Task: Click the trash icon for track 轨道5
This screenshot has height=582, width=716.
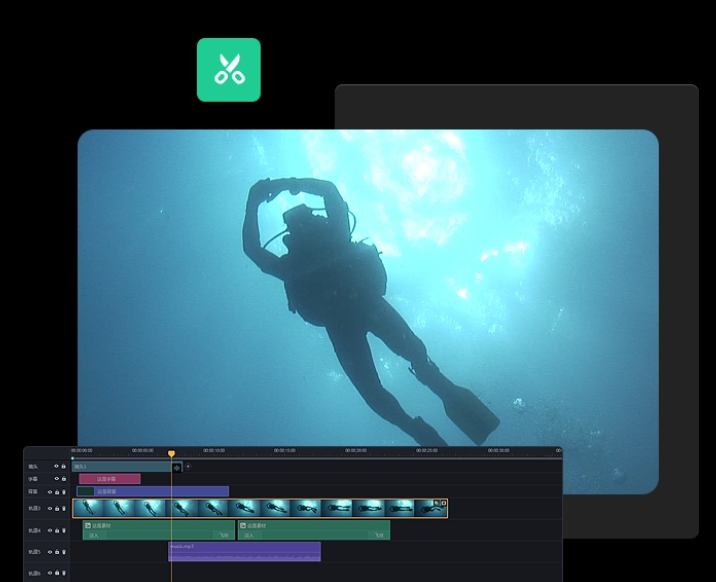Action: tap(65, 551)
